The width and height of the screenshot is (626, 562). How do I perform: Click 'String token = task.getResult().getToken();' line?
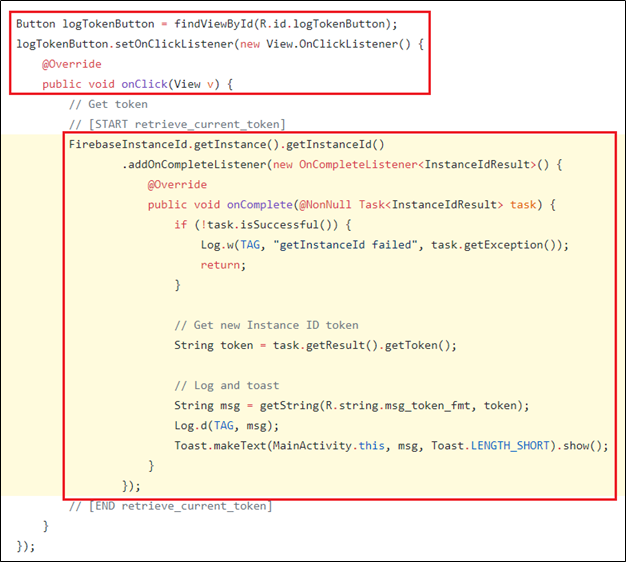pos(315,345)
